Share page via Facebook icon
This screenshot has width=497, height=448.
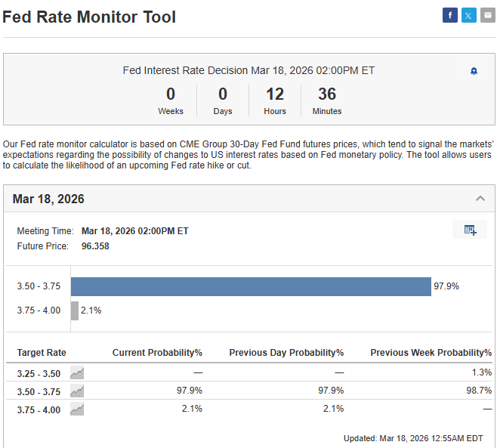click(x=450, y=15)
